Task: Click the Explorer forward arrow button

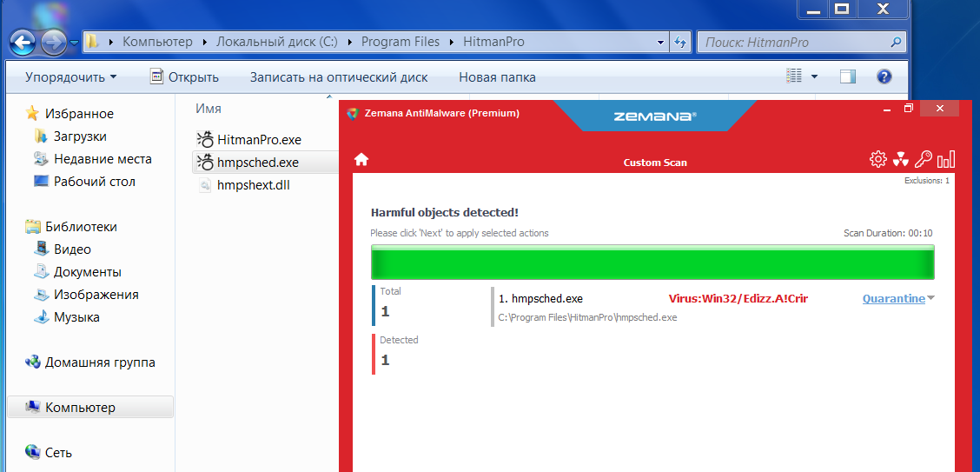Action: [x=54, y=43]
